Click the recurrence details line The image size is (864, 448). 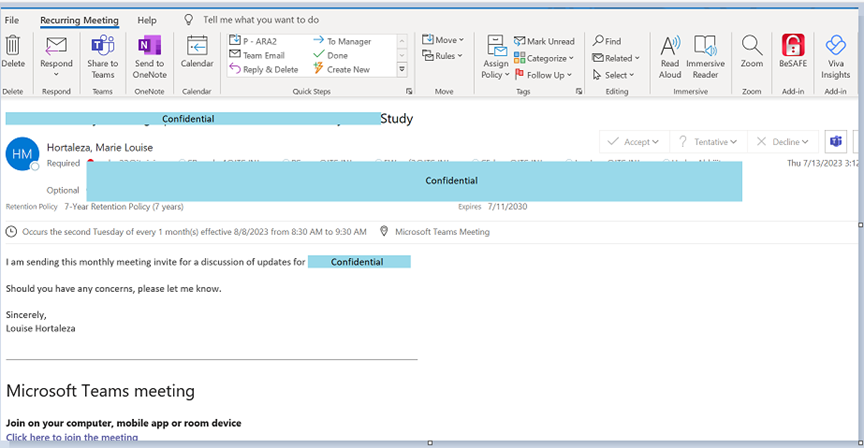point(195,232)
